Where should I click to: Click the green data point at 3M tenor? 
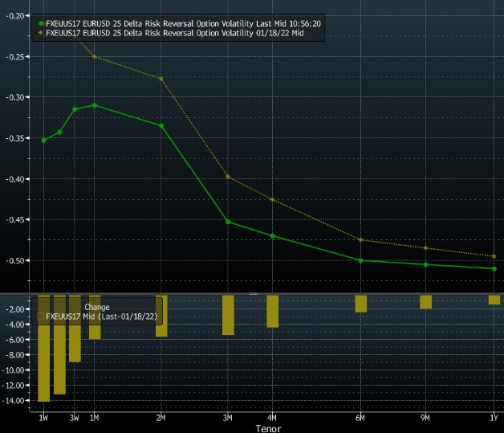point(228,222)
